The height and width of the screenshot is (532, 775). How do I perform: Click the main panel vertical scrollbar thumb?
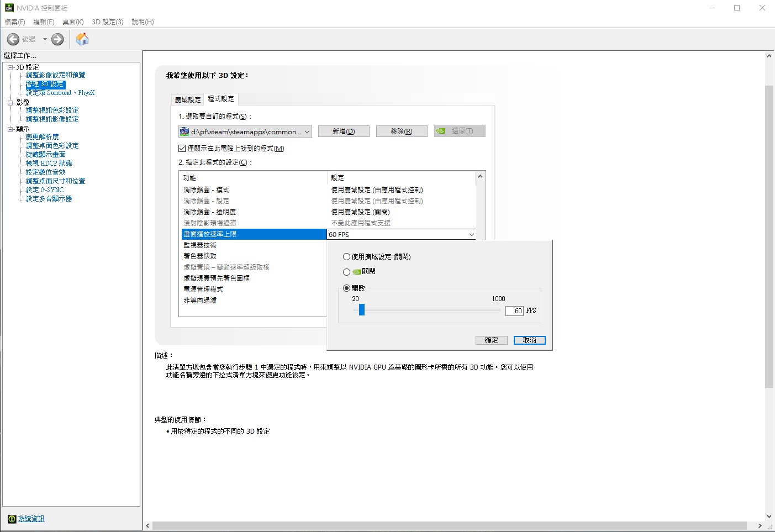(x=769, y=237)
